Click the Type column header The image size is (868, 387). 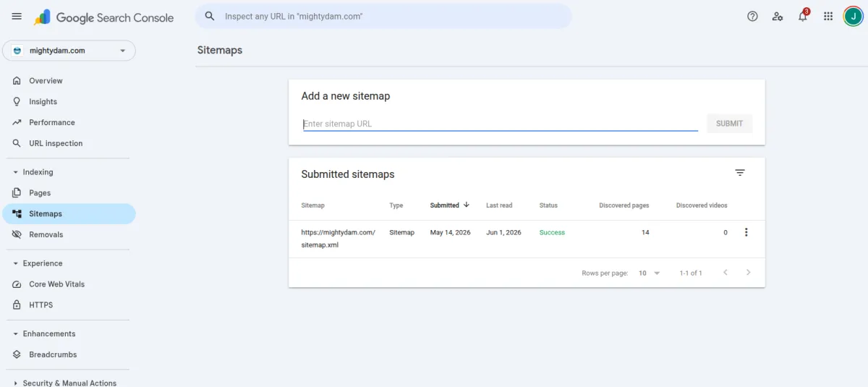(x=396, y=205)
